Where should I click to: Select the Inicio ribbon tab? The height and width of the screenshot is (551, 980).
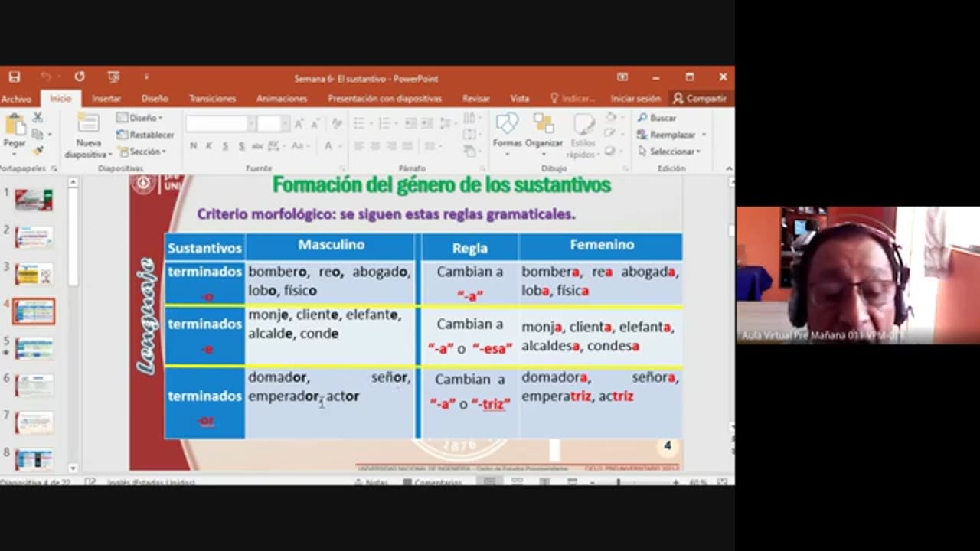click(x=60, y=99)
